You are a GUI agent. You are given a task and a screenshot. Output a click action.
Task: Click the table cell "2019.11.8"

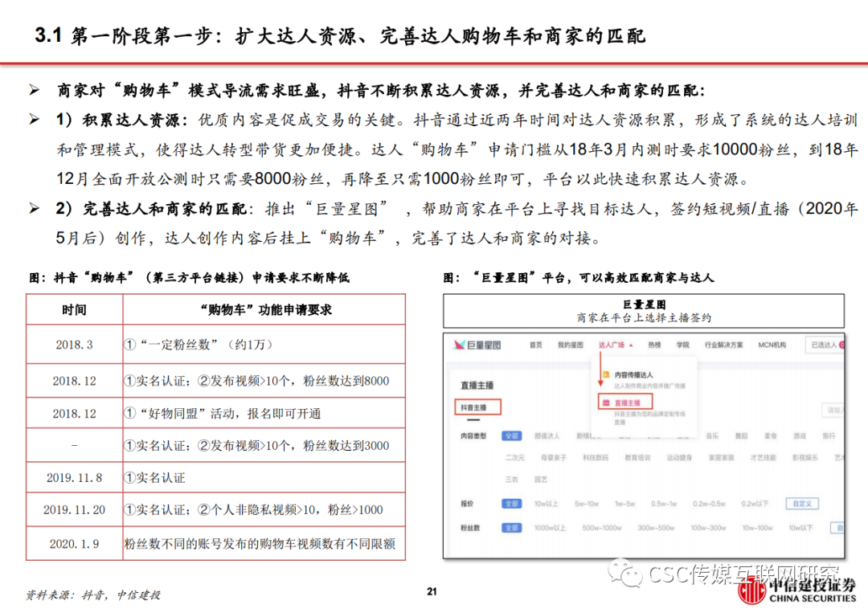click(x=74, y=477)
